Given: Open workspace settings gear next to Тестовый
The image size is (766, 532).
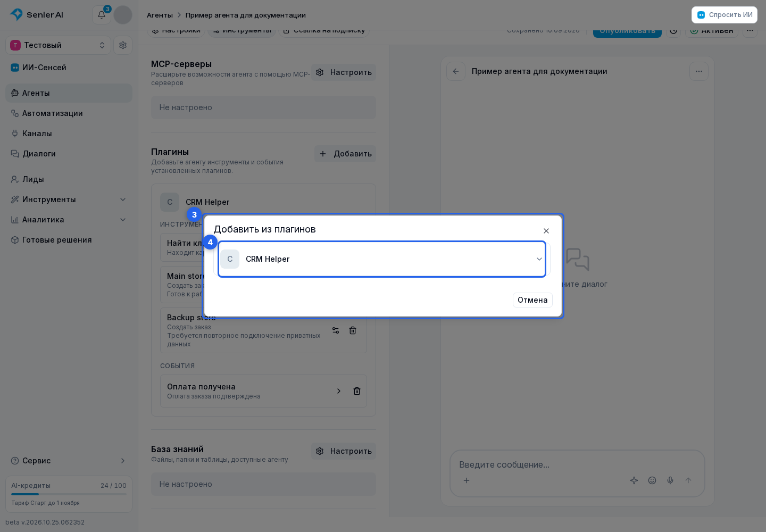Looking at the screenshot, I should (x=123, y=45).
